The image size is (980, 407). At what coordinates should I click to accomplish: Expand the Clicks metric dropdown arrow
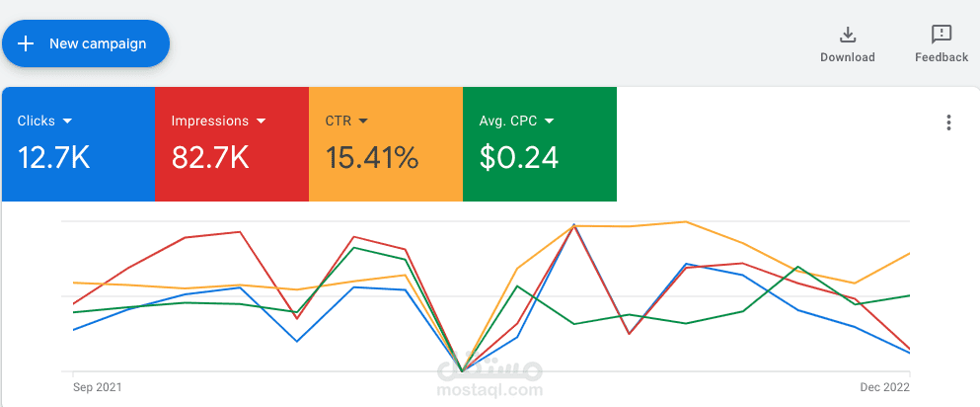coord(68,121)
